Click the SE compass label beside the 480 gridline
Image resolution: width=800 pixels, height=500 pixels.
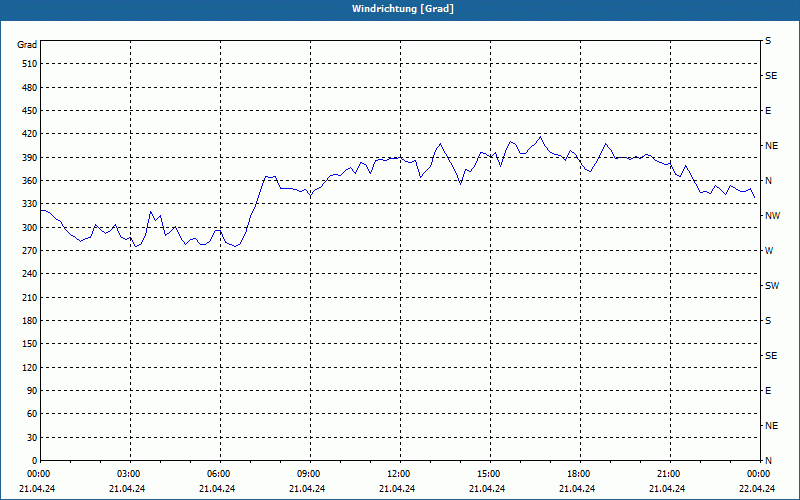pos(771,76)
